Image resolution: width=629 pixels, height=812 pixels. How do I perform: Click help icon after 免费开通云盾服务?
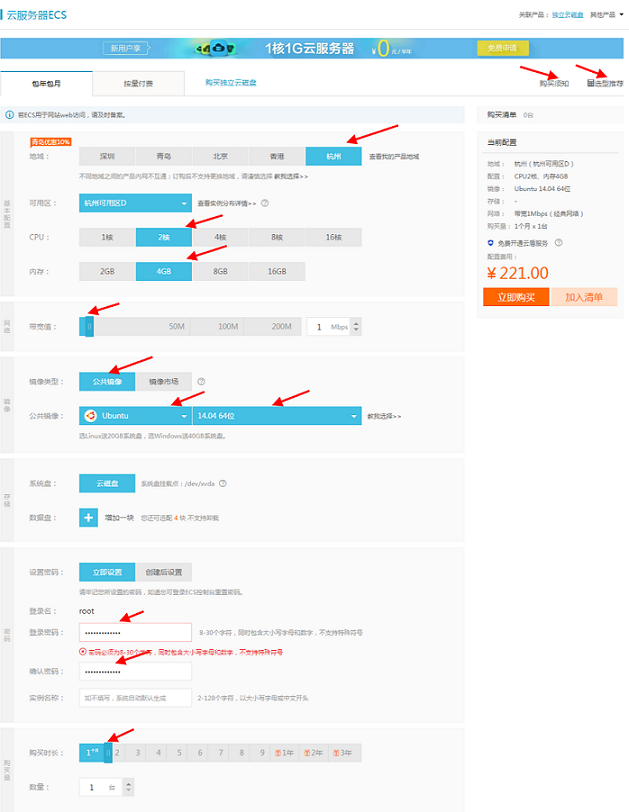pyautogui.click(x=558, y=243)
